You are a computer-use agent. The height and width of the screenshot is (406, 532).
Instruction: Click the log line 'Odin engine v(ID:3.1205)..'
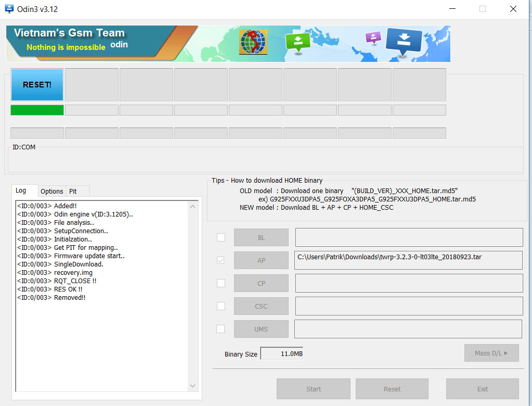pos(75,214)
